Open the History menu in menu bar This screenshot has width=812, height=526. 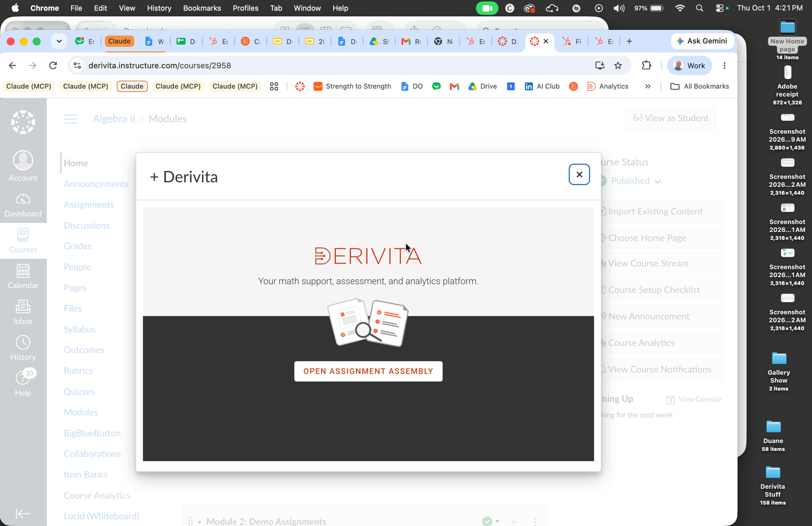(x=159, y=8)
